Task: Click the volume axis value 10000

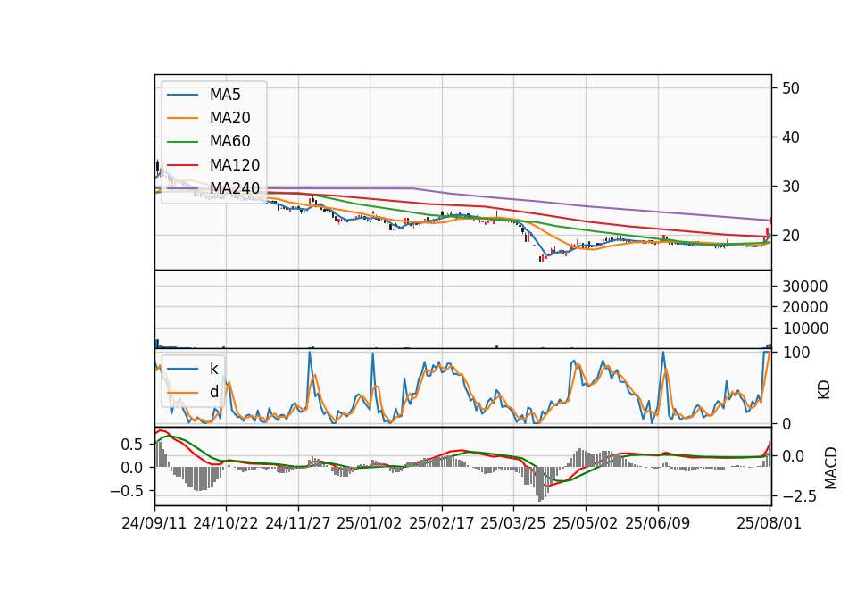Action: [x=804, y=329]
